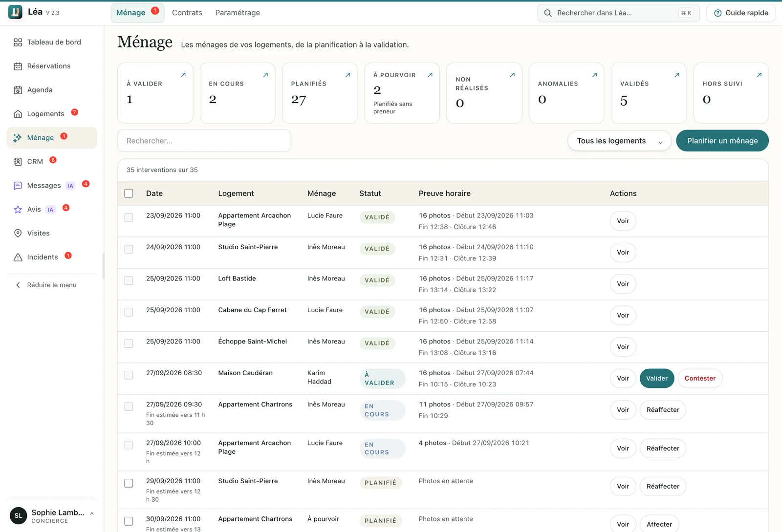
Task: Open the Guide rapide button
Action: point(741,13)
